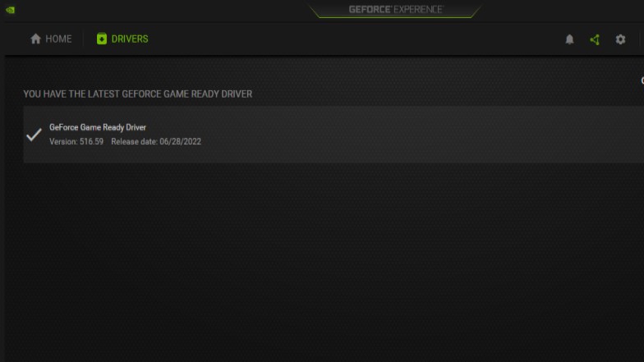Click the NVIDIA logo in the title bar
This screenshot has width=644, height=362.
click(10, 10)
